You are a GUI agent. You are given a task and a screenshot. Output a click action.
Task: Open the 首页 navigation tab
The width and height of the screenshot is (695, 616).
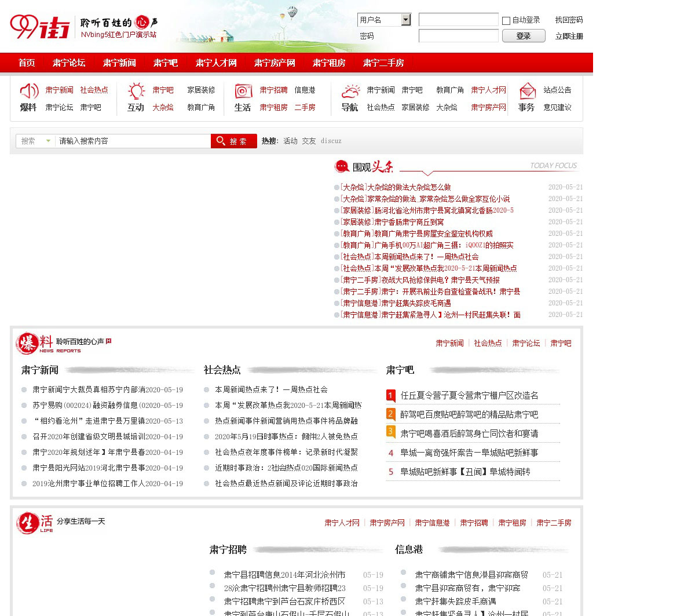(27, 63)
